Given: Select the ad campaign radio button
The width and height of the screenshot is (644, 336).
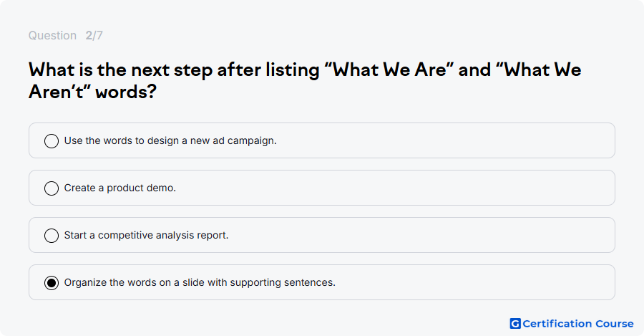Looking at the screenshot, I should tap(52, 140).
